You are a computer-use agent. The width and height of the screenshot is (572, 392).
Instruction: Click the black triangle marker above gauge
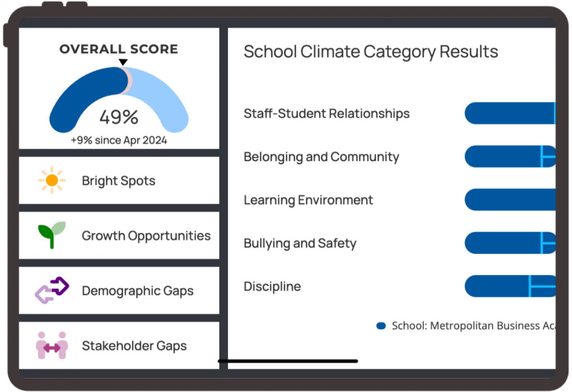[123, 62]
